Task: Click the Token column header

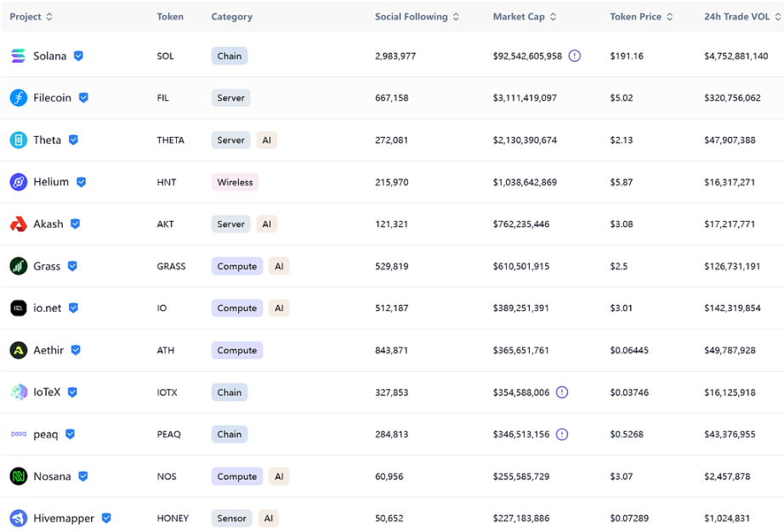Action: tap(170, 16)
